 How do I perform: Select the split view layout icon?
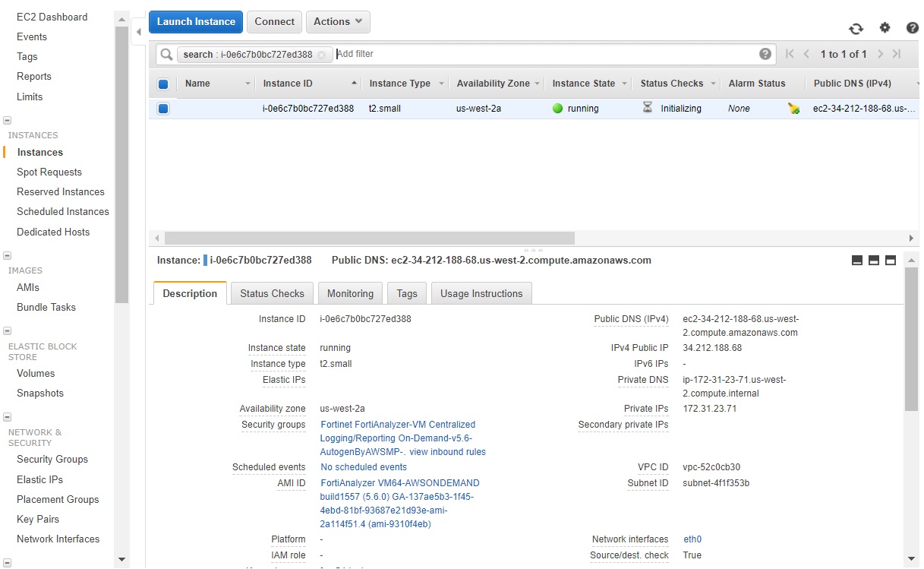tap(874, 260)
